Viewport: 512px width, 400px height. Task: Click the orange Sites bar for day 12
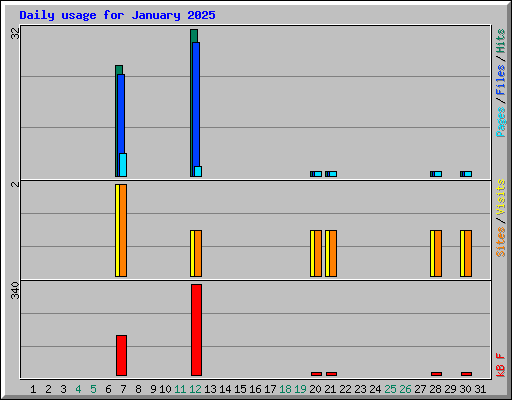198,253
